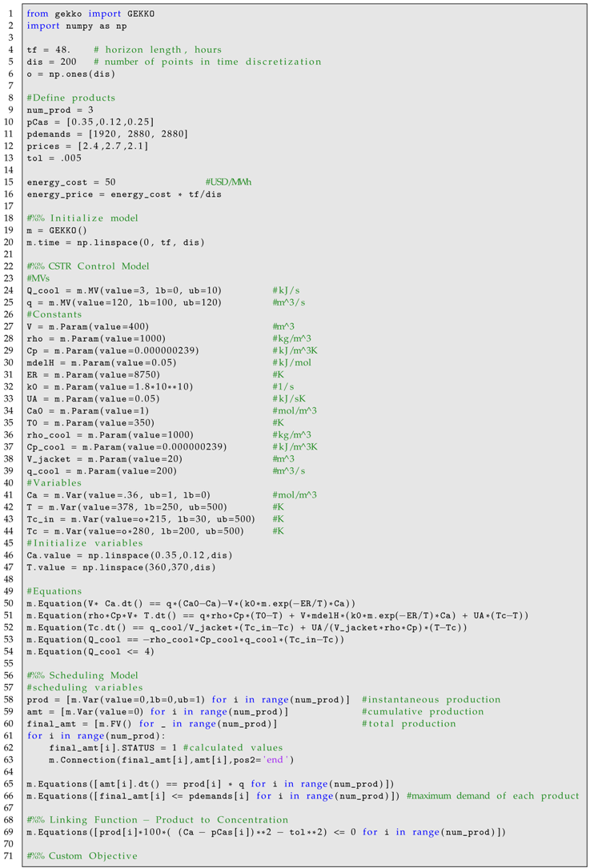Select "UA = m.Param(value=0.05)" line
The width and height of the screenshot is (590, 868).
[93, 399]
